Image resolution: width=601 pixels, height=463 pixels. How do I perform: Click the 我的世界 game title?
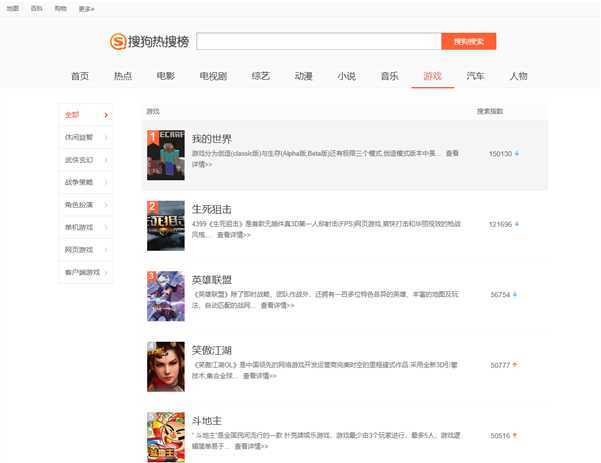(212, 139)
